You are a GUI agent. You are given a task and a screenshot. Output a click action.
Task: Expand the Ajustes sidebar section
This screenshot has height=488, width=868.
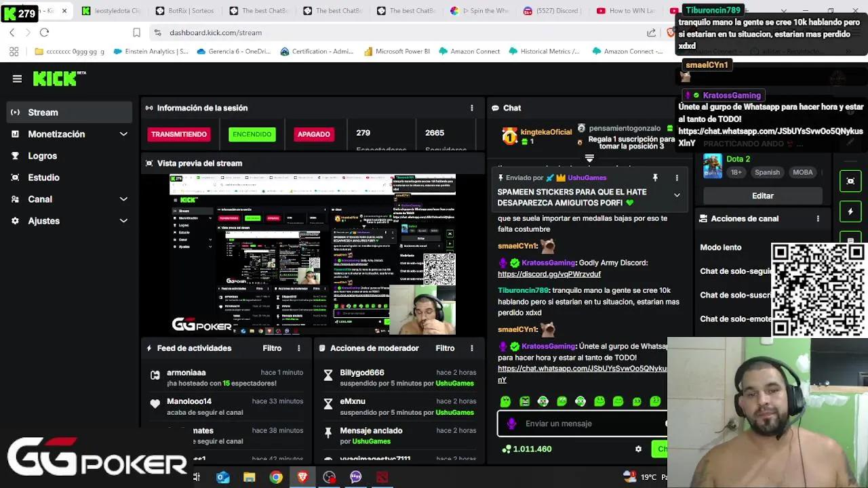[69, 221]
